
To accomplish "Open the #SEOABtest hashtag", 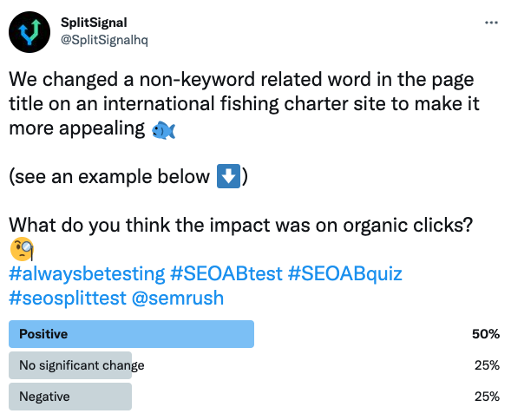I will coord(226,273).
